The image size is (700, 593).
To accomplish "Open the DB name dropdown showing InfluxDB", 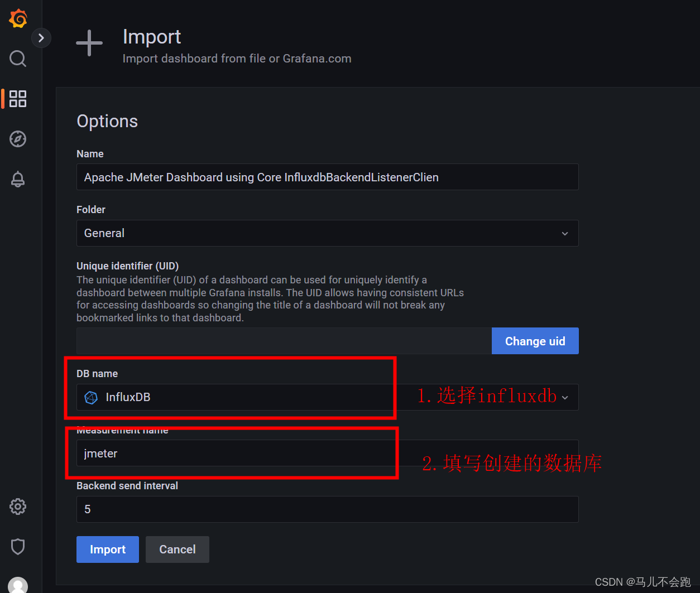I will (x=327, y=397).
